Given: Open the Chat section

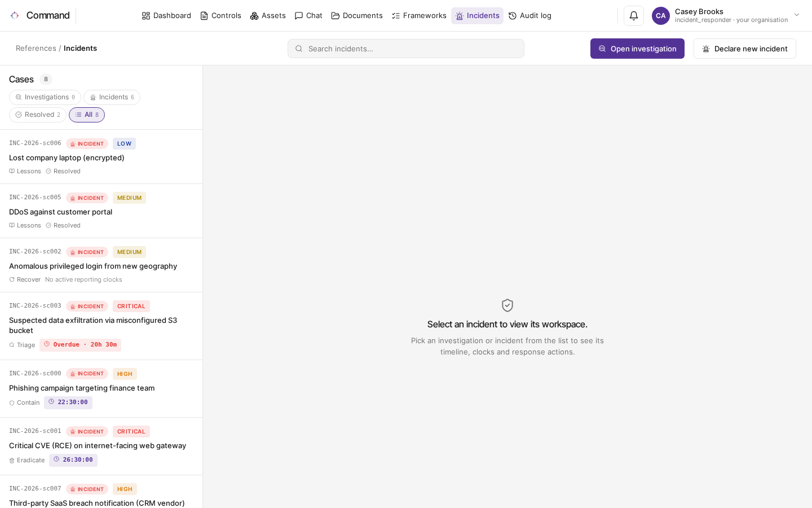Looking at the screenshot, I should [x=308, y=16].
